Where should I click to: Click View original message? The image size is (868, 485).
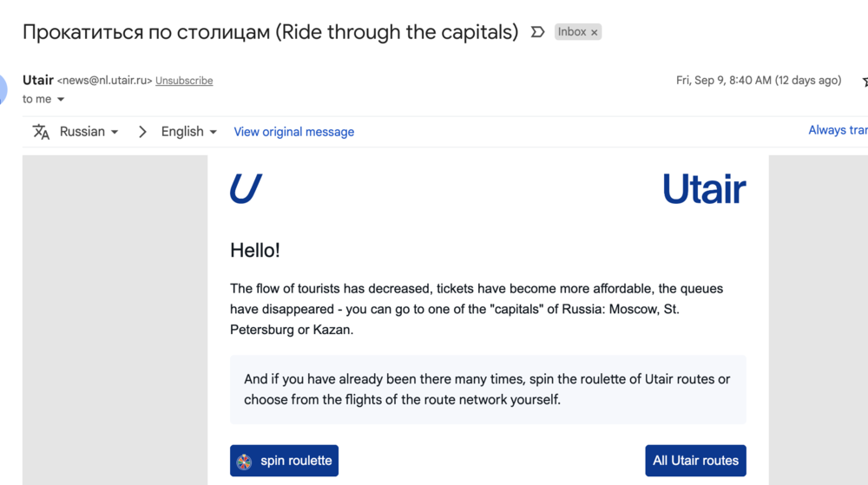[293, 132]
